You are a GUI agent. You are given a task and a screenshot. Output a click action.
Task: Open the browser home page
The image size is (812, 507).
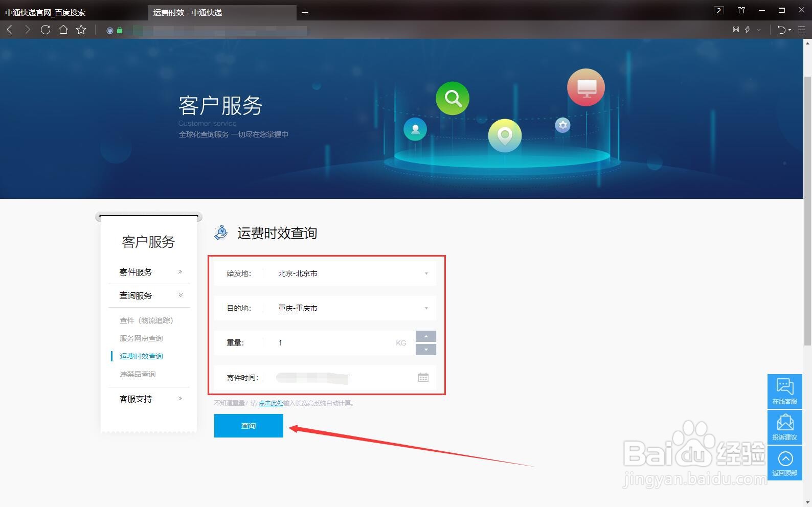(x=63, y=30)
